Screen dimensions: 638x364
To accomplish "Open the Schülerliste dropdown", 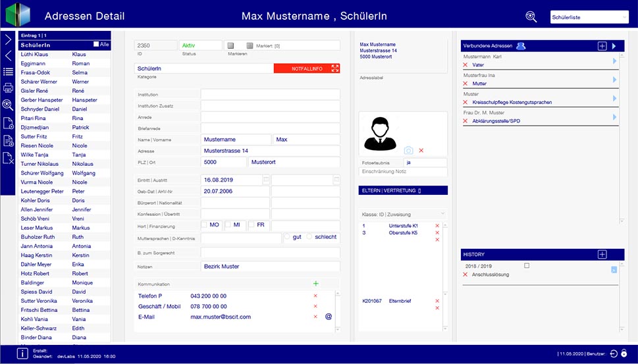I will (589, 18).
